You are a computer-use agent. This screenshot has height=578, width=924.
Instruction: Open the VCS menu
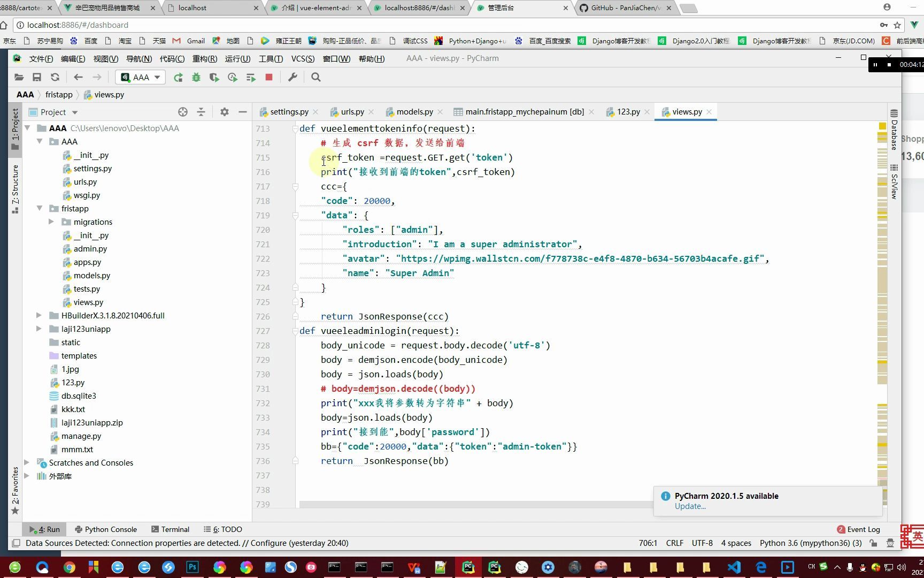tap(303, 58)
